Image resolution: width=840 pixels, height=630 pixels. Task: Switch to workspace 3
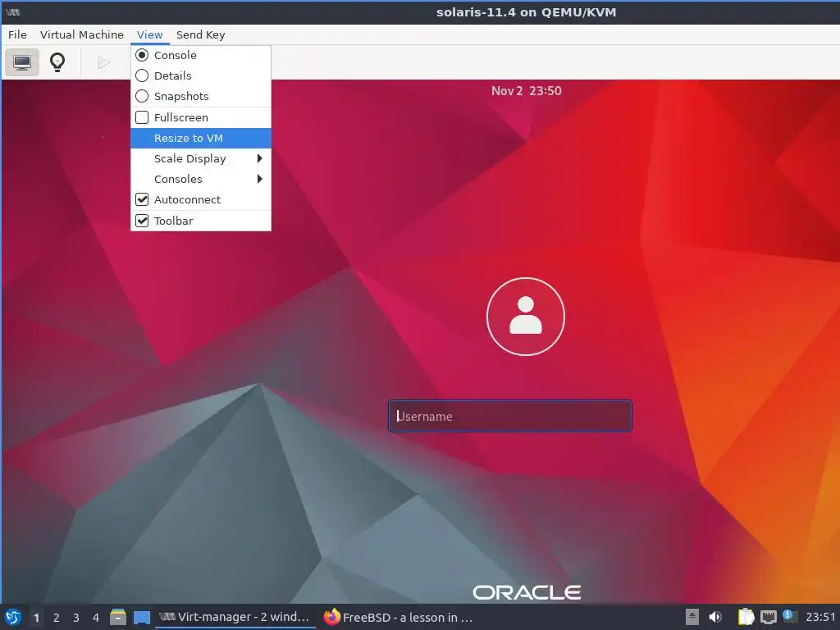tap(76, 618)
